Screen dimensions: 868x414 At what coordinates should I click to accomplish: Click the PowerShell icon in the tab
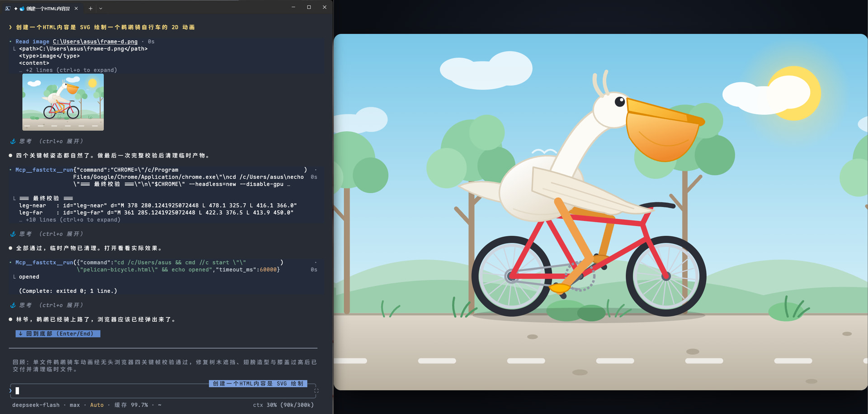point(8,8)
